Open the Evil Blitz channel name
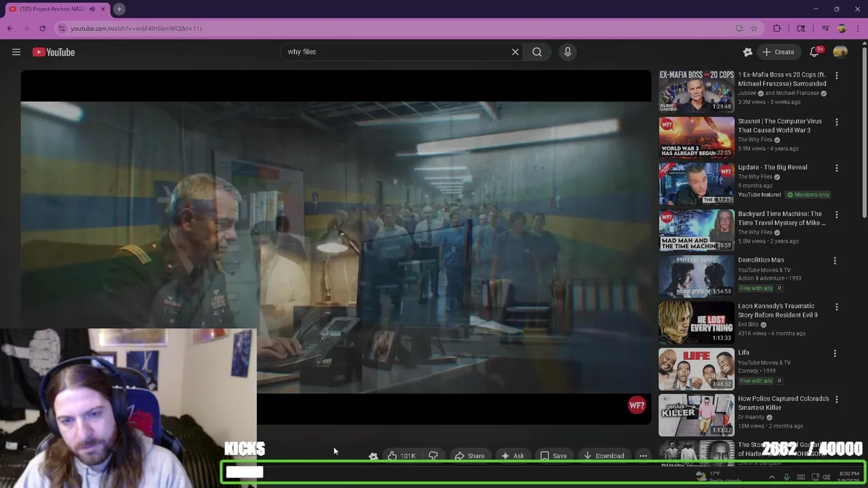This screenshot has height=488, width=868. 749,325
